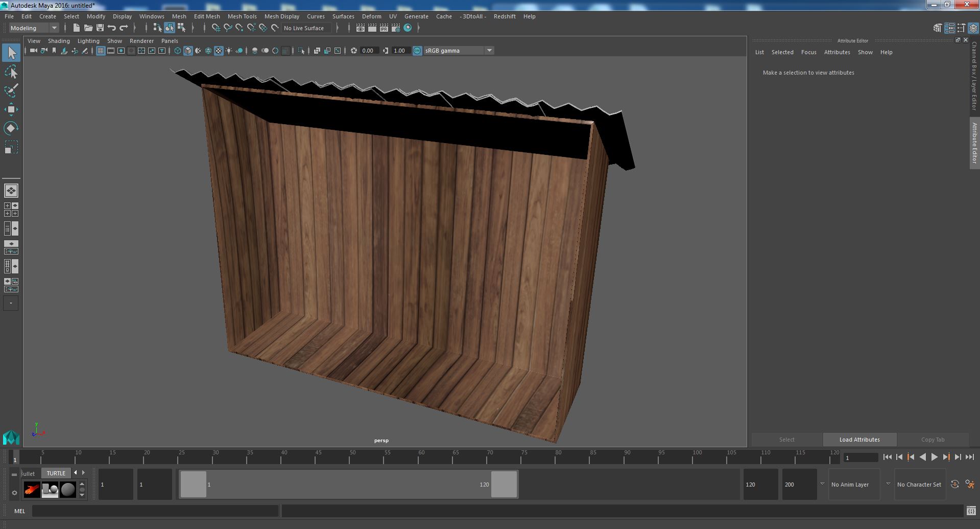Open the No Anim Layer dropdown arrow
This screenshot has width=980, height=529.
(x=822, y=484)
